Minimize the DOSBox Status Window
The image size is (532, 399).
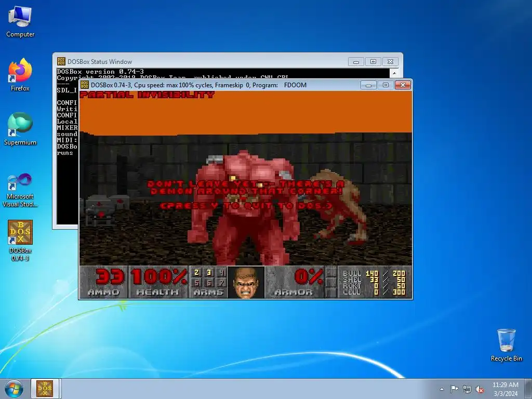click(356, 62)
